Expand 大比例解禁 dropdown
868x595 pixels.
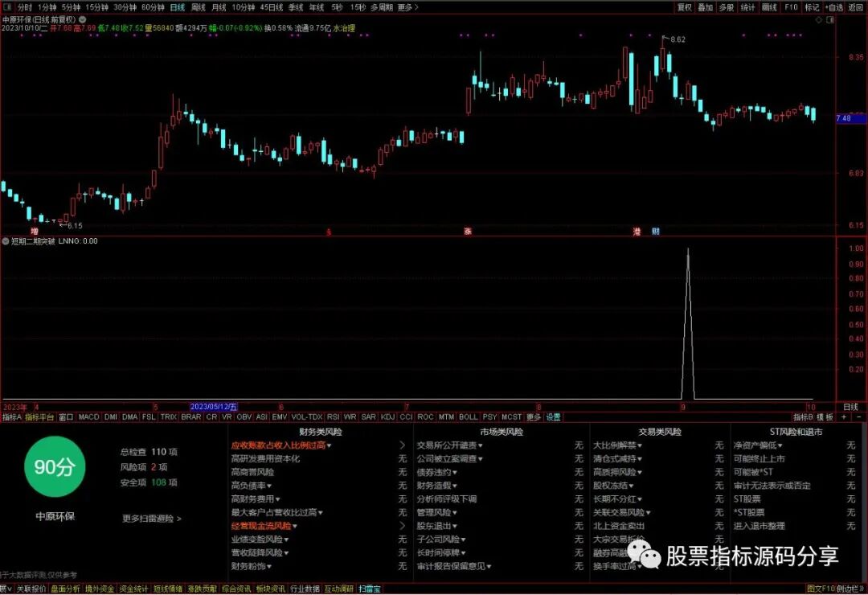pos(640,445)
